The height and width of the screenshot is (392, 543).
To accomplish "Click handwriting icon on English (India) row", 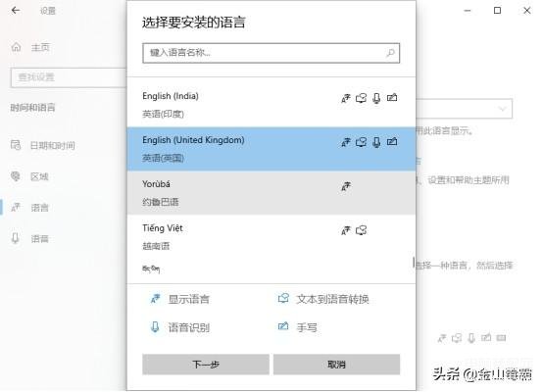I will (392, 98).
